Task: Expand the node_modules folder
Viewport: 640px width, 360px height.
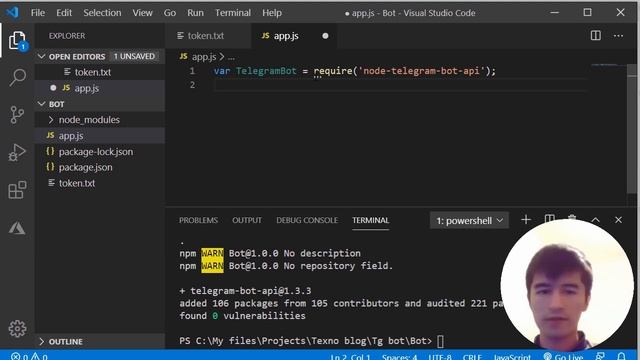Action: 100,120
